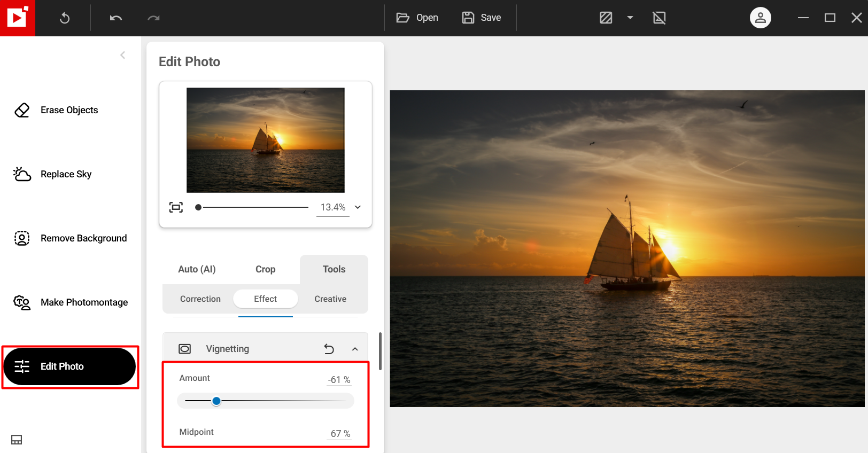This screenshot has height=453, width=868.
Task: Click the fit-to-screen zoom icon
Action: (176, 207)
